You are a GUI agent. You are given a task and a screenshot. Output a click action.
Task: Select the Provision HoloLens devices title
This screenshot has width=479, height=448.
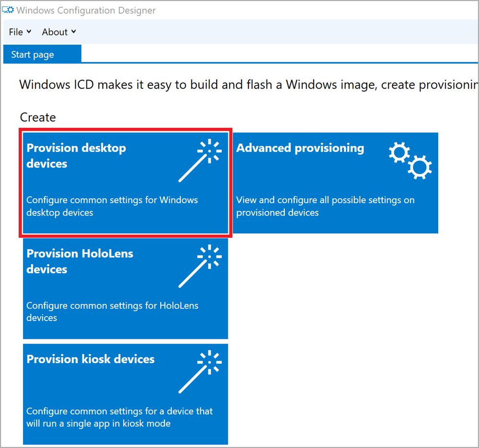coord(80,261)
